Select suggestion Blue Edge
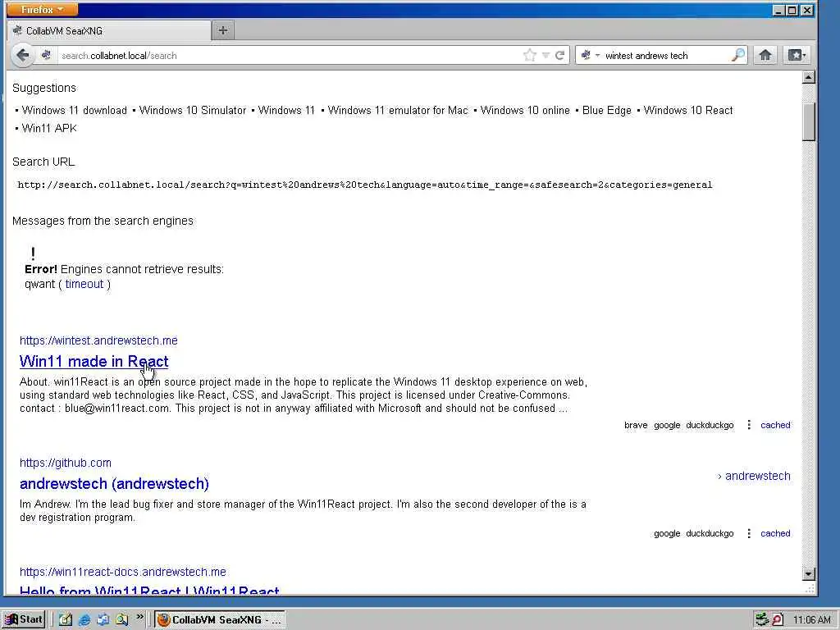 tap(606, 111)
